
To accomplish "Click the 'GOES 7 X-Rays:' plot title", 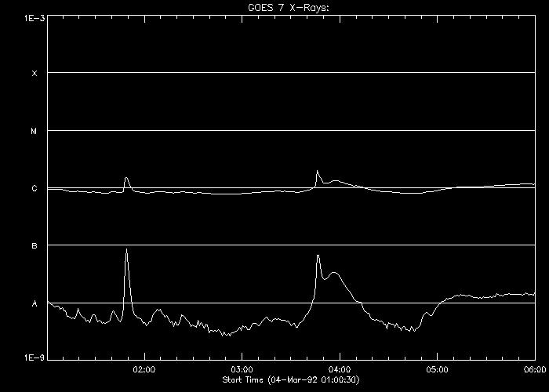I will 289,8.
